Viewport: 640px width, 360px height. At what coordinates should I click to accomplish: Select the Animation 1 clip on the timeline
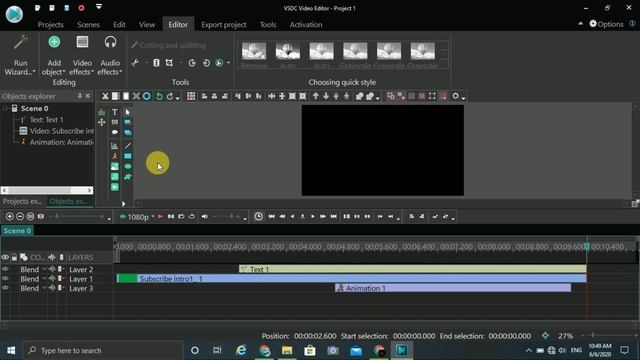pyautogui.click(x=453, y=288)
